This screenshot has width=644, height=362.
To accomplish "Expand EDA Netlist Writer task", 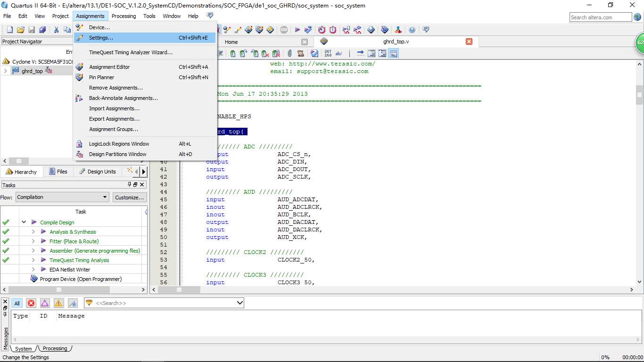I will coord(33,269).
